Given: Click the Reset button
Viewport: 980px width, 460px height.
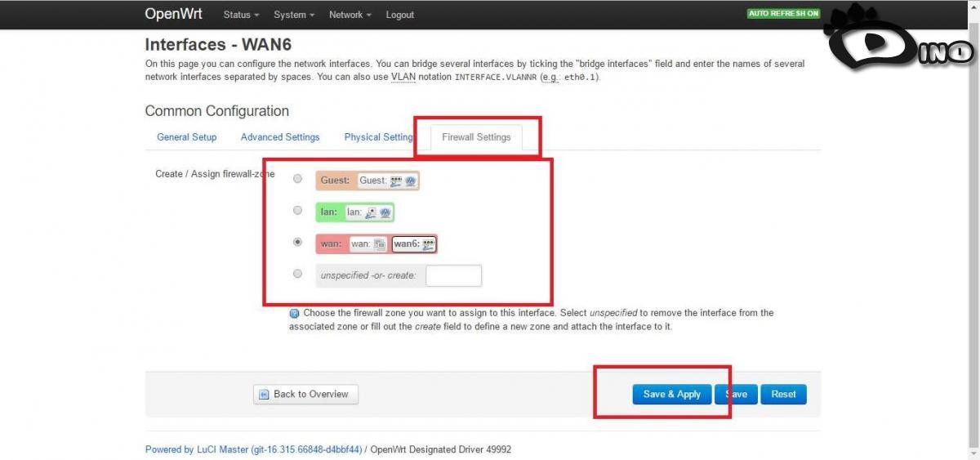Looking at the screenshot, I should [783, 394].
